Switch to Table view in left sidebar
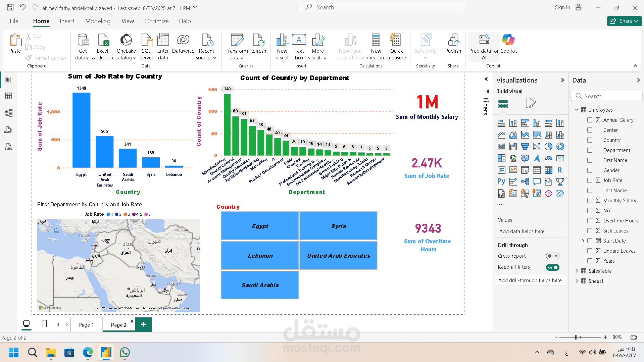 point(9,96)
